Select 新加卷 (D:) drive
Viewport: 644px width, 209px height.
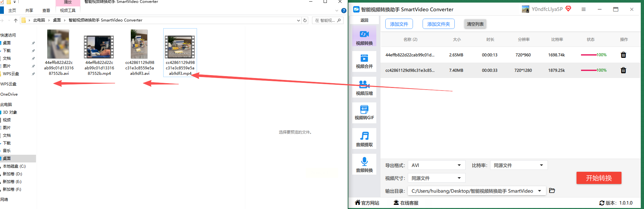(12, 174)
